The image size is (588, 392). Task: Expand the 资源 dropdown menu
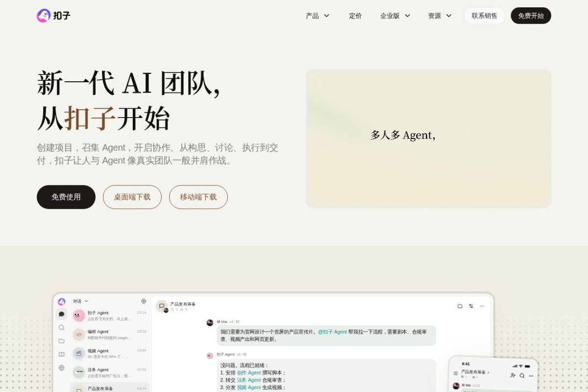tap(440, 16)
